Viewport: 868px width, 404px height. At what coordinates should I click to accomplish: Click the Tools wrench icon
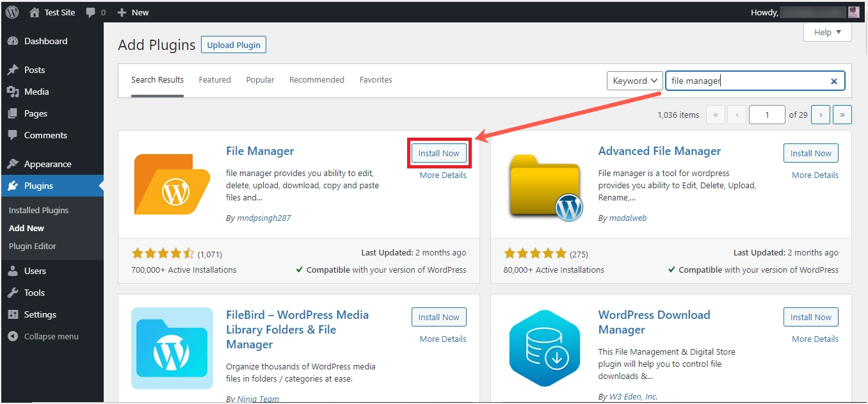click(13, 293)
